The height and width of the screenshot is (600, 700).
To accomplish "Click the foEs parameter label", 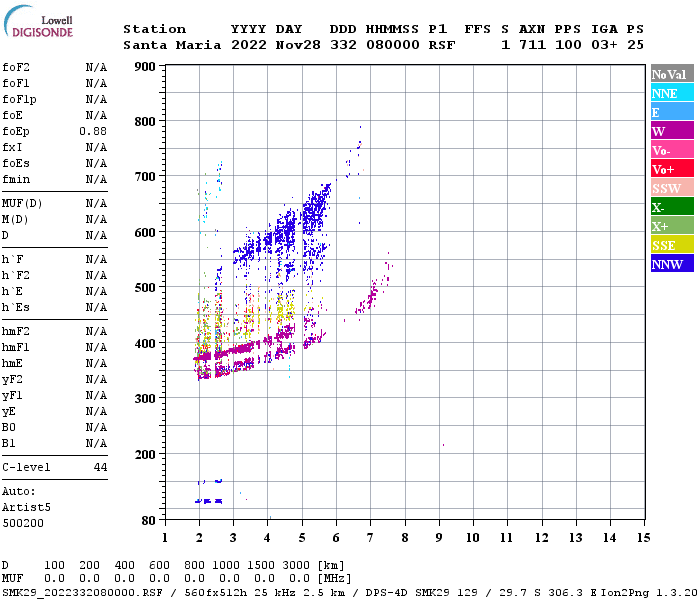I will (x=16, y=163).
